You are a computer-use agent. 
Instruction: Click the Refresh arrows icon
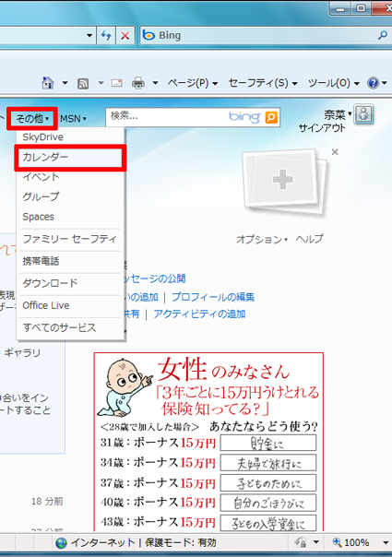pos(106,36)
